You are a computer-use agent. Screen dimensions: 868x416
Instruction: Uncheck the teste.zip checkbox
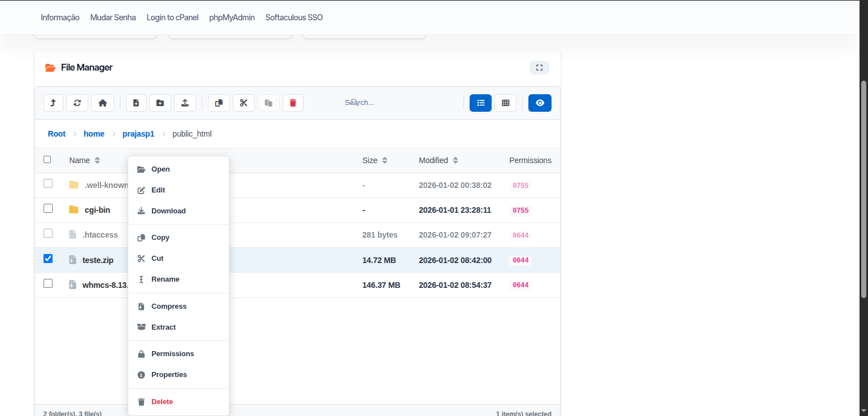[48, 259]
